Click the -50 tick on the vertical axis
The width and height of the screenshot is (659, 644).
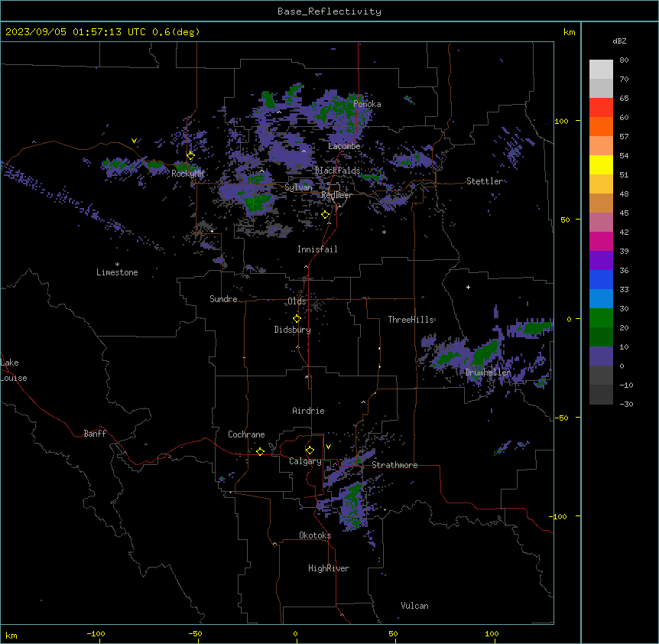pos(561,418)
